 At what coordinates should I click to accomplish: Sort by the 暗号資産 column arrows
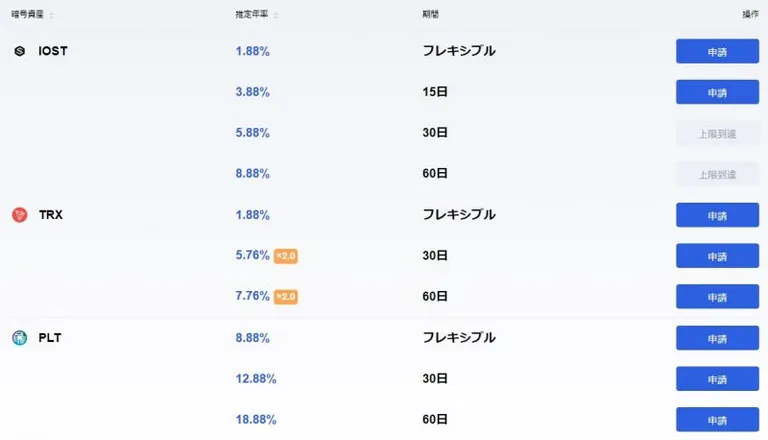[51, 15]
